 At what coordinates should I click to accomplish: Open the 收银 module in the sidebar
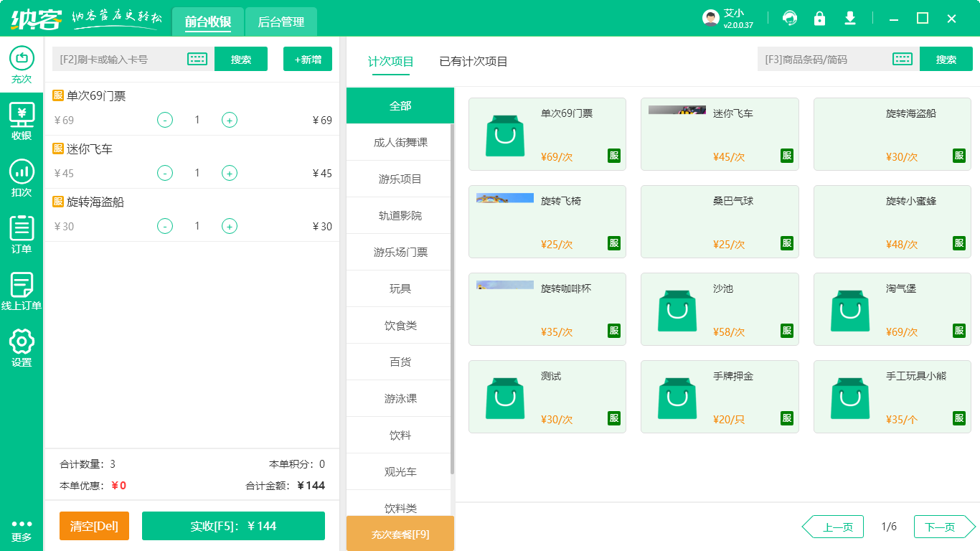point(22,121)
